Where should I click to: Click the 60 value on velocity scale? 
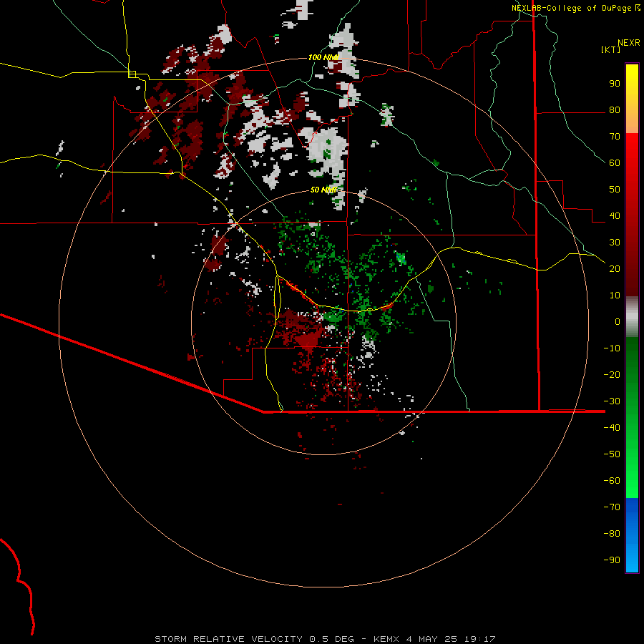[x=615, y=163]
